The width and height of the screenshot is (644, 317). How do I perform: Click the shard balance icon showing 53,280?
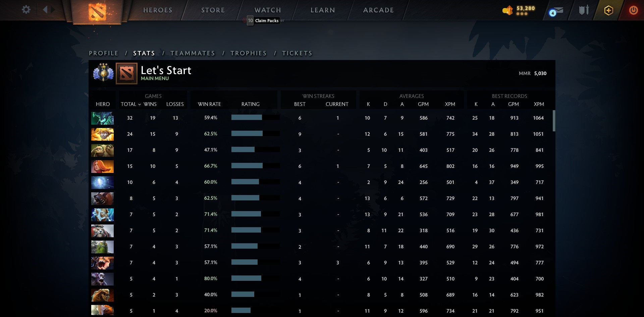coord(507,10)
